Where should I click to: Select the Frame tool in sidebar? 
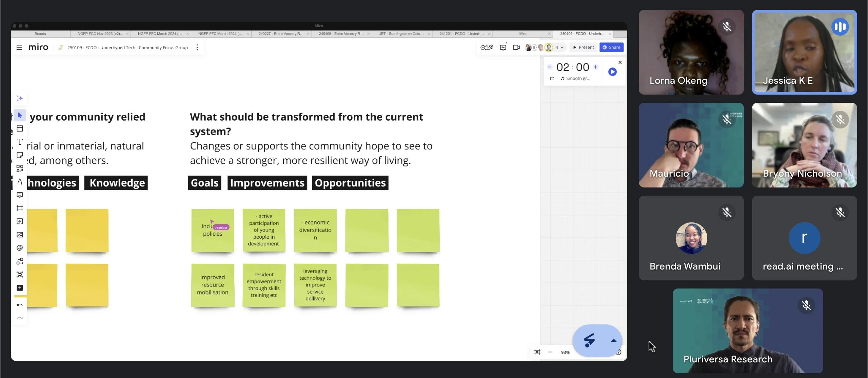[x=20, y=208]
